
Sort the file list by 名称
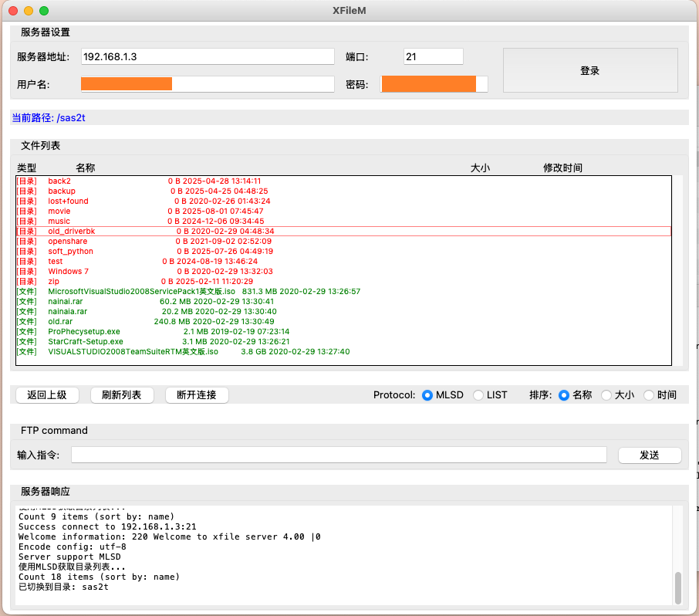tap(564, 395)
